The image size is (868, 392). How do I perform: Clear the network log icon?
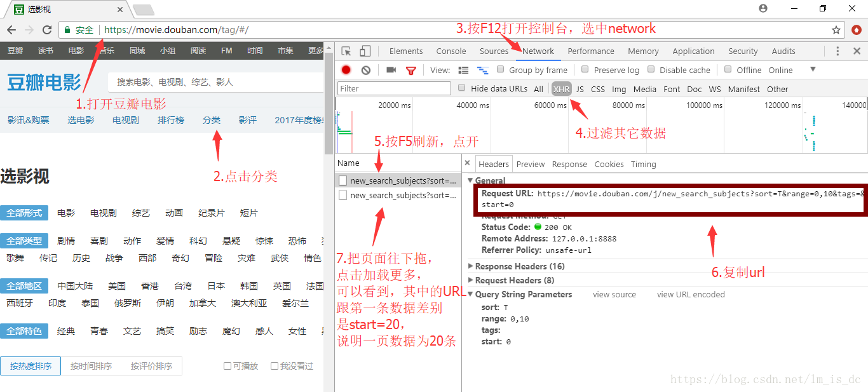click(x=366, y=70)
